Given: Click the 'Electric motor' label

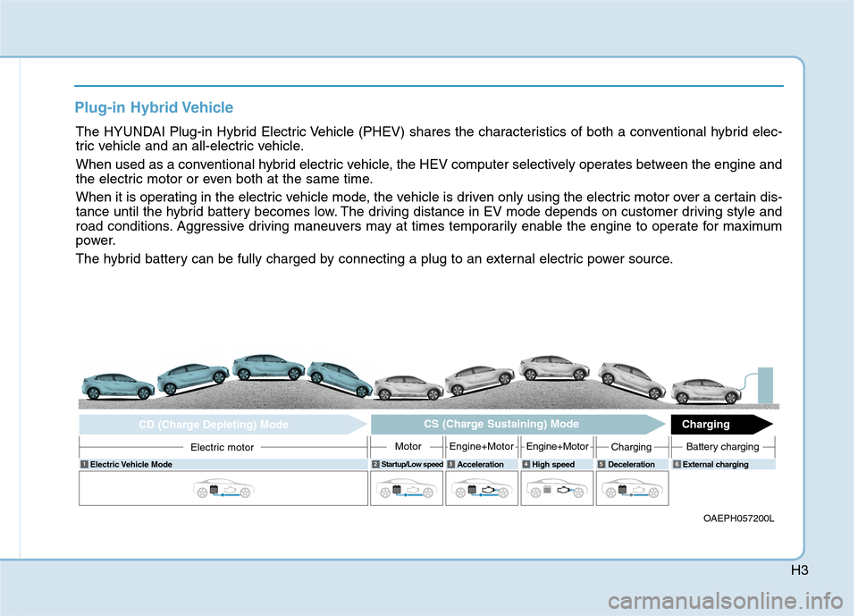Looking at the screenshot, I should coord(223,447).
